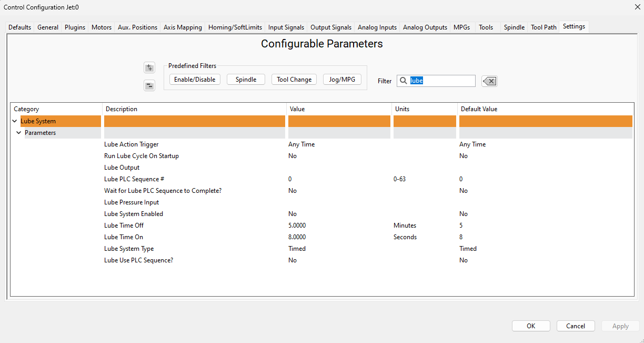Collapse the Parameters subcategory
644x343 pixels.
tap(19, 133)
